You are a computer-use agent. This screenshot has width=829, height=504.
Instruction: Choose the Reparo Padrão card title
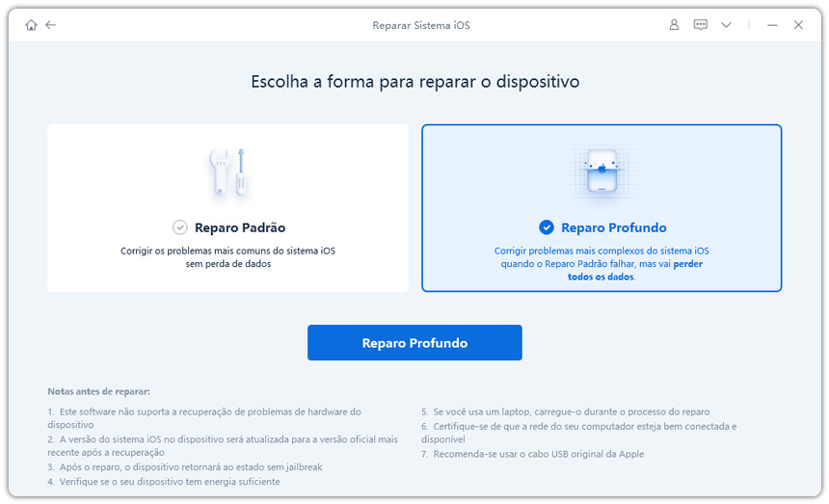tap(240, 227)
